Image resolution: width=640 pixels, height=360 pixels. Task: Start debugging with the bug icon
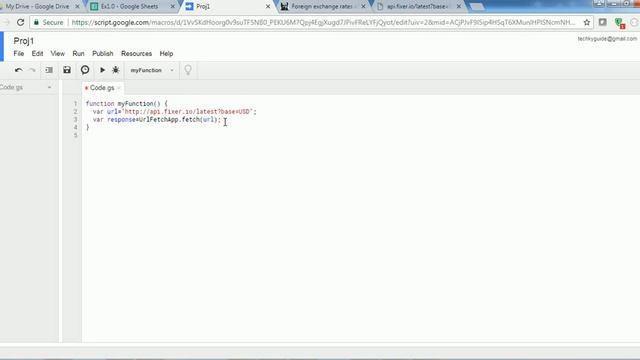click(x=116, y=70)
